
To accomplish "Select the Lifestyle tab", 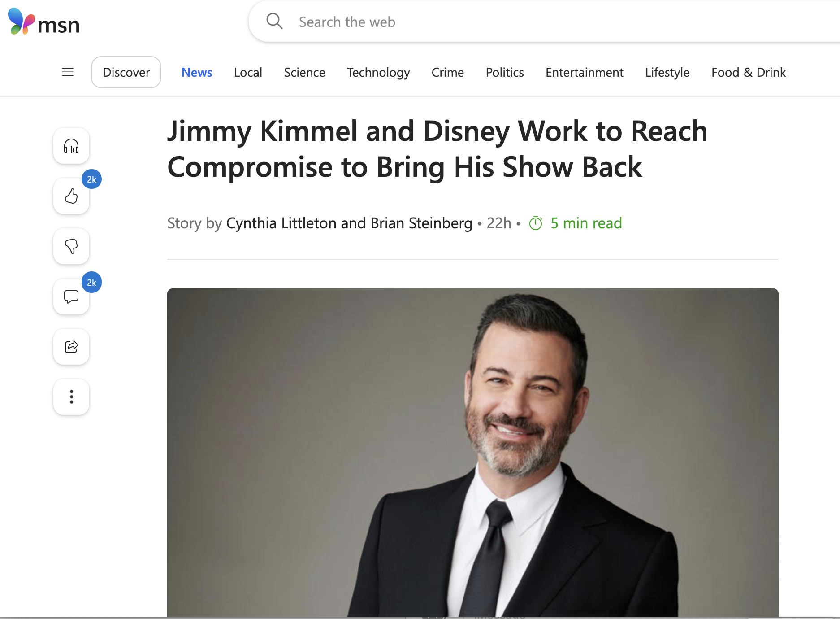I will (667, 72).
